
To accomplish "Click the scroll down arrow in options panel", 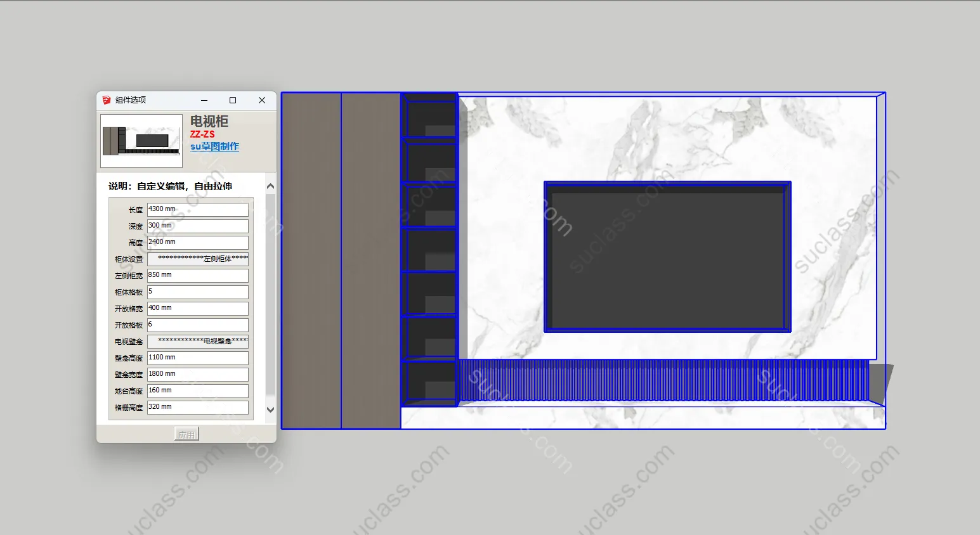I will click(271, 409).
